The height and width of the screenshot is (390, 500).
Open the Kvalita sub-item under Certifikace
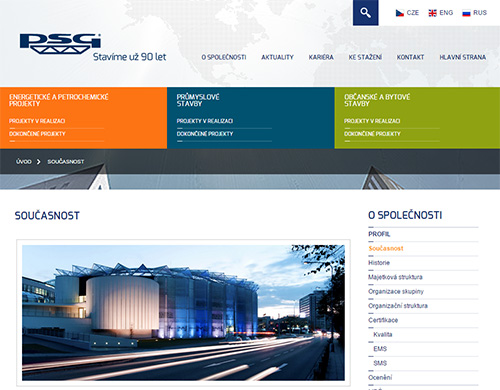tap(383, 334)
